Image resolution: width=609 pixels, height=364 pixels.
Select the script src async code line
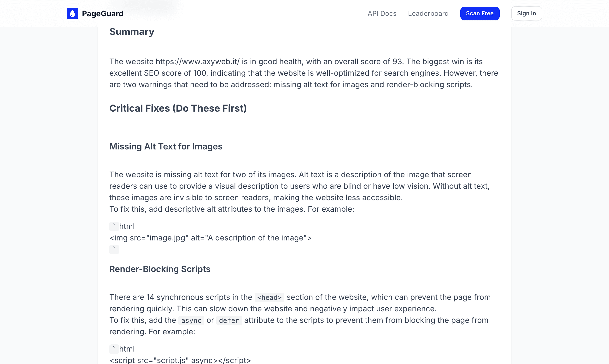(180, 360)
